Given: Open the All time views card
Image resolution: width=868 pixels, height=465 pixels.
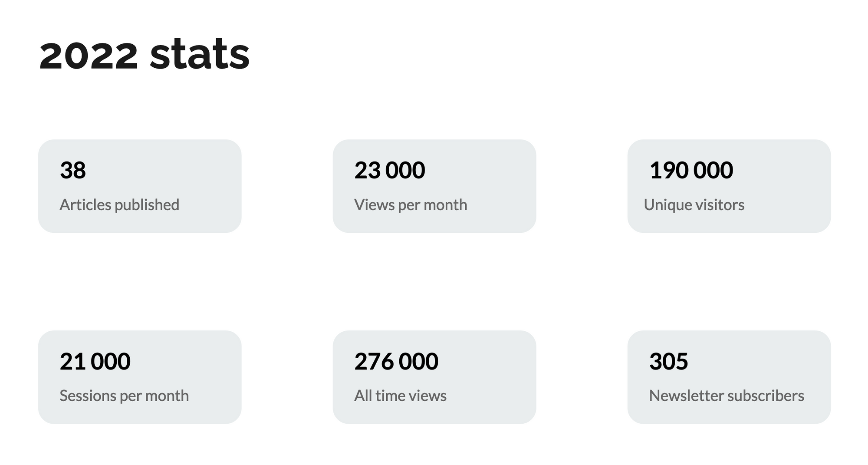Looking at the screenshot, I should point(434,377).
